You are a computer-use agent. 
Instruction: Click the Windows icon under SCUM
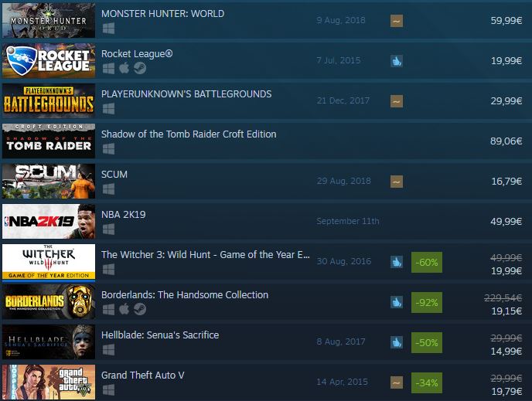[108, 189]
